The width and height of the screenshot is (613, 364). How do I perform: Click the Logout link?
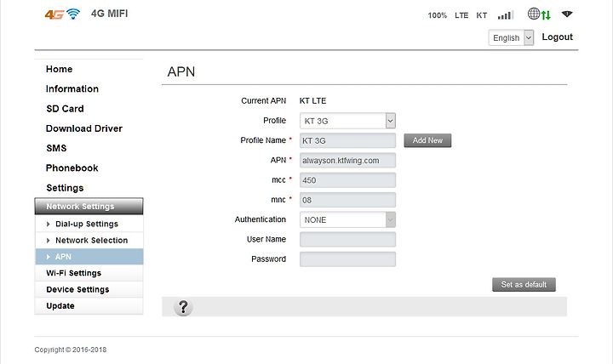point(557,37)
